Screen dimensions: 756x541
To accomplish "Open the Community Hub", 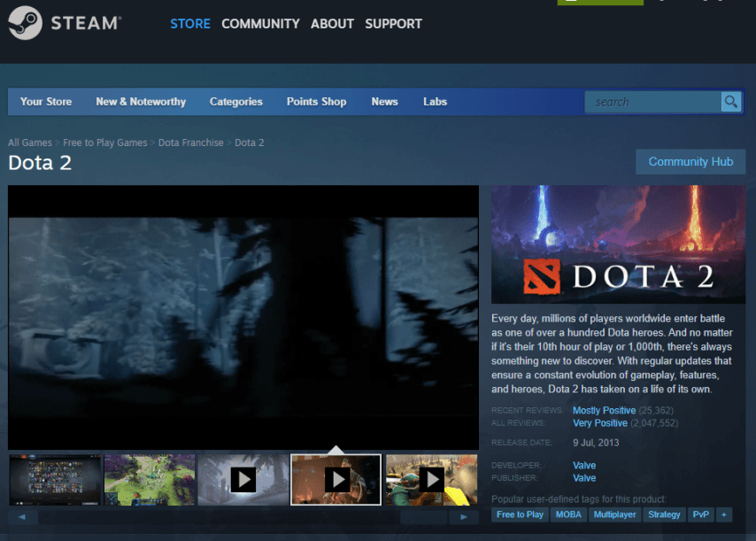I will point(690,161).
